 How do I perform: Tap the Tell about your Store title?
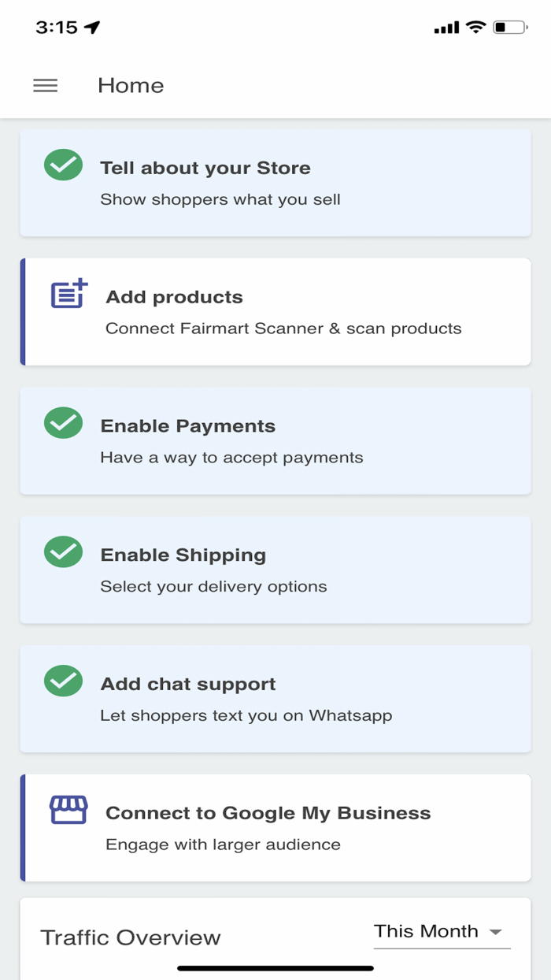205,168
